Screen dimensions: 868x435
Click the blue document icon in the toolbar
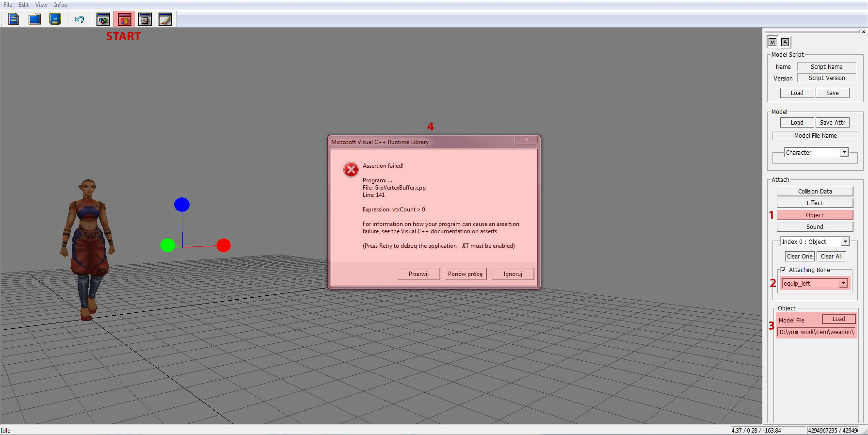point(14,19)
